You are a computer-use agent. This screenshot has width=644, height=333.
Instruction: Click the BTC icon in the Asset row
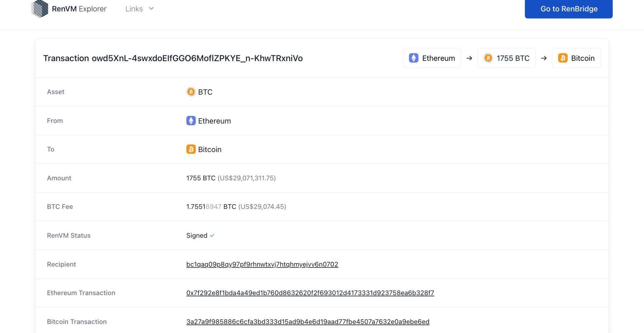(x=191, y=92)
